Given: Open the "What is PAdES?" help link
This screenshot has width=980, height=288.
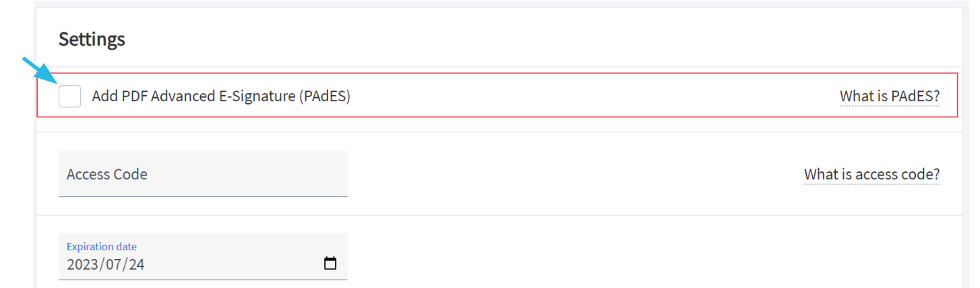Looking at the screenshot, I should 890,96.
